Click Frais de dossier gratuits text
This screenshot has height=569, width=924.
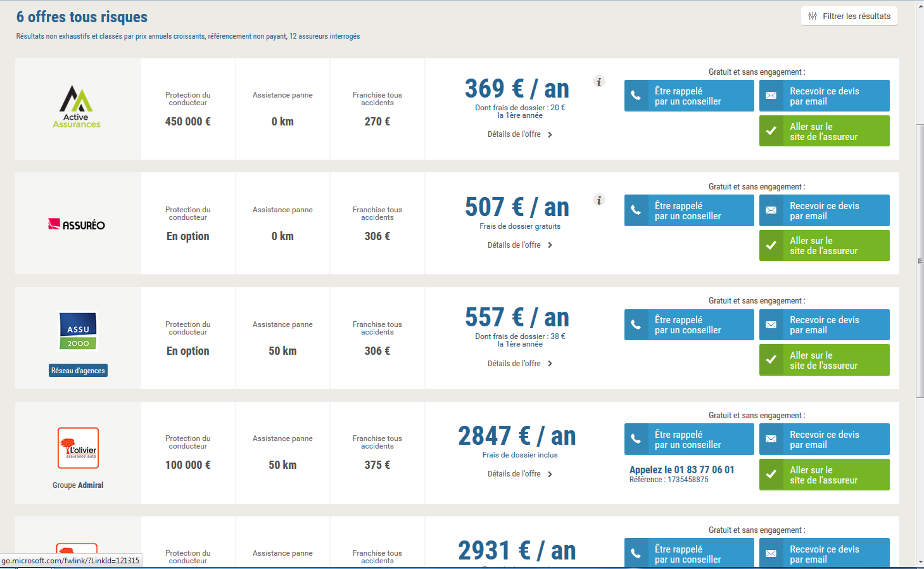click(520, 226)
